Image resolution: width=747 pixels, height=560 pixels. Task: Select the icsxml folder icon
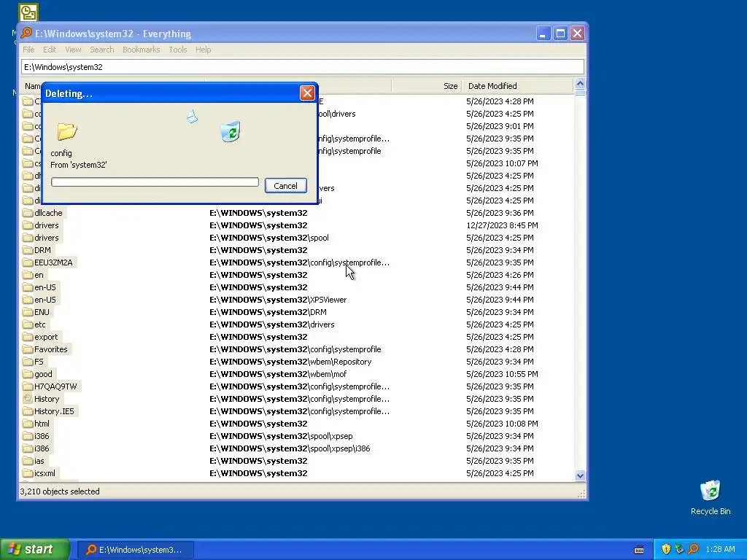[28, 472]
